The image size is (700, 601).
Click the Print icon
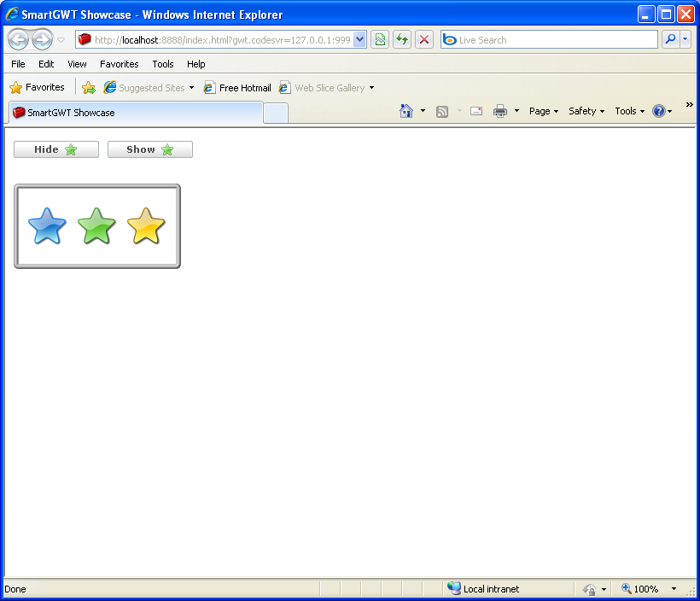click(x=500, y=111)
